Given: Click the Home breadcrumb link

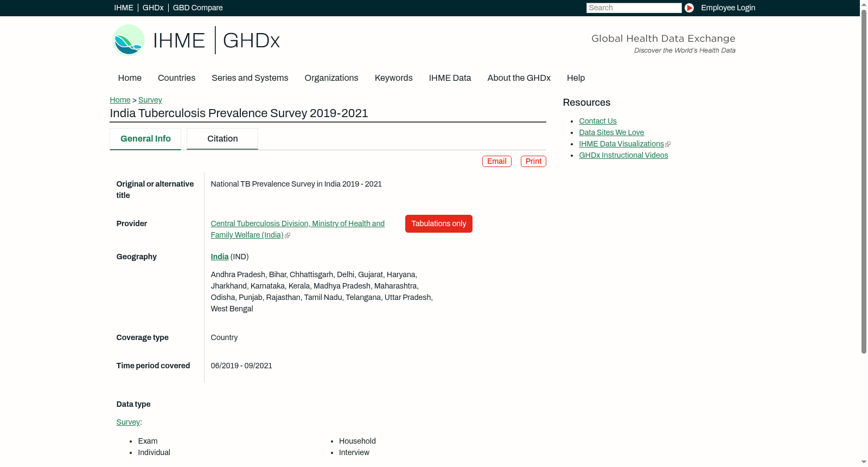Looking at the screenshot, I should (120, 100).
